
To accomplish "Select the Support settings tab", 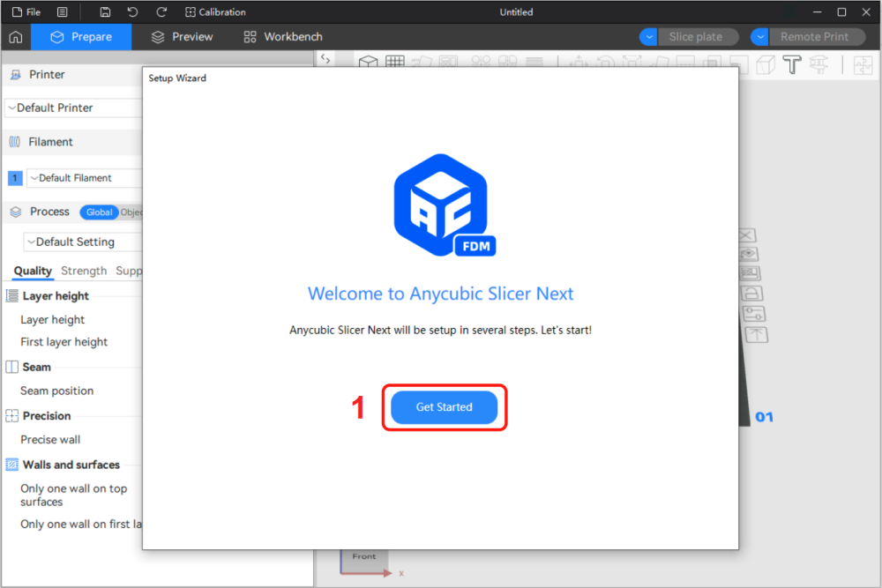I will 129,271.
